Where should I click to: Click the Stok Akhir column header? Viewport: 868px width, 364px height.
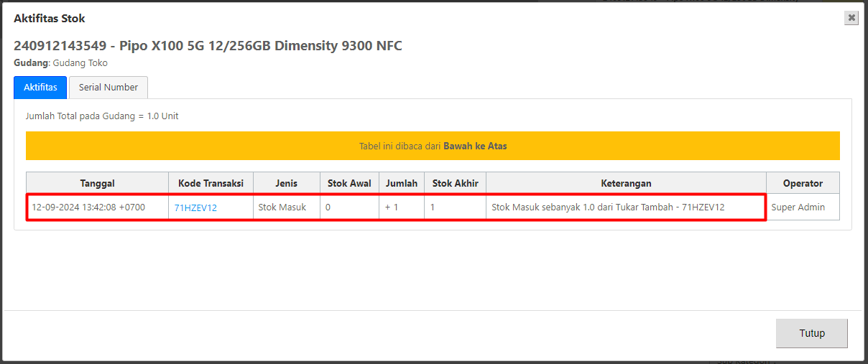pyautogui.click(x=456, y=183)
